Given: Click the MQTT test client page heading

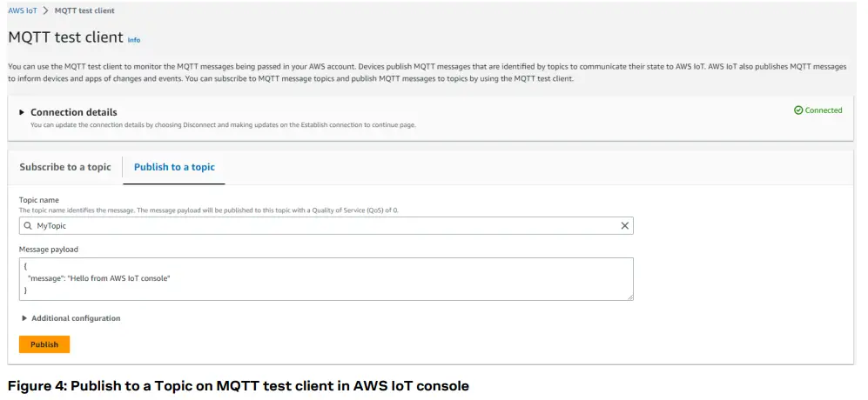Looking at the screenshot, I should point(65,37).
